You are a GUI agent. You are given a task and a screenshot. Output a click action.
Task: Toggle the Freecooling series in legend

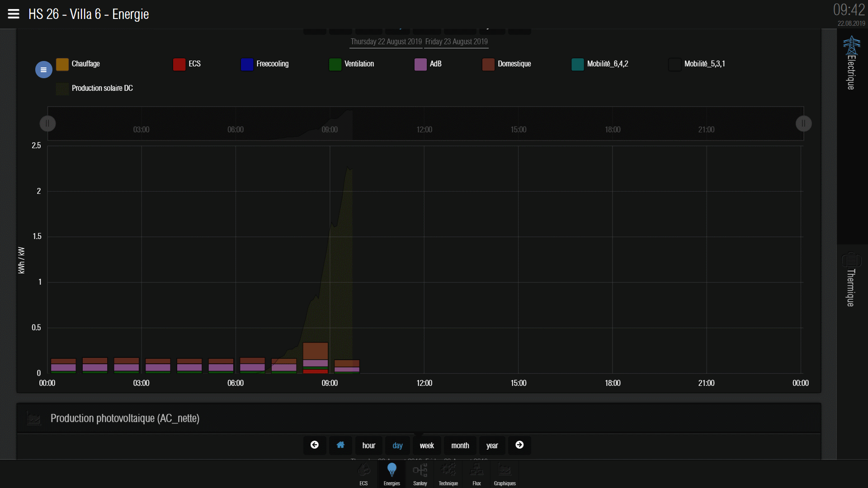coord(265,64)
